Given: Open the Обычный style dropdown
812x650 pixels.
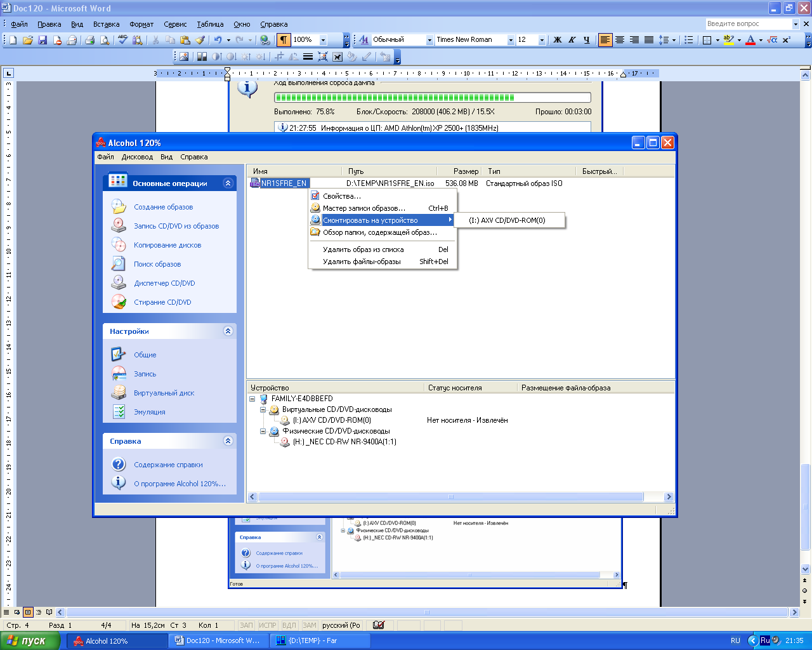Looking at the screenshot, I should [x=429, y=39].
